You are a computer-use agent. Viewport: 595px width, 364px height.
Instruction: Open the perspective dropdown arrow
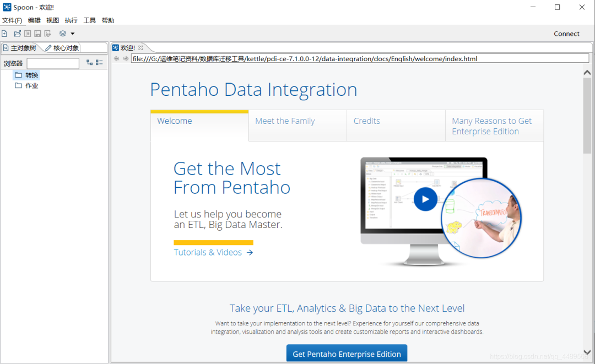coord(73,34)
